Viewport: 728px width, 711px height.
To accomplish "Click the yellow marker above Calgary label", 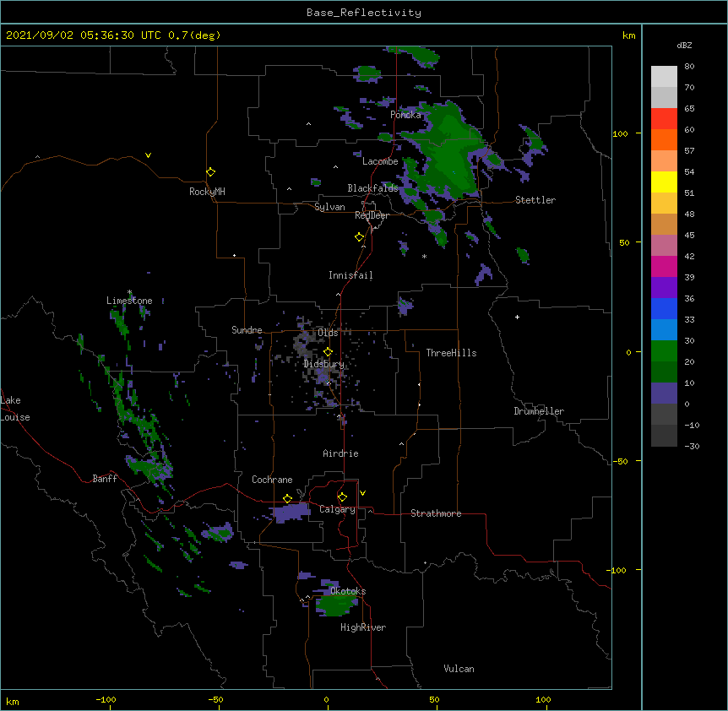I will 342,497.
